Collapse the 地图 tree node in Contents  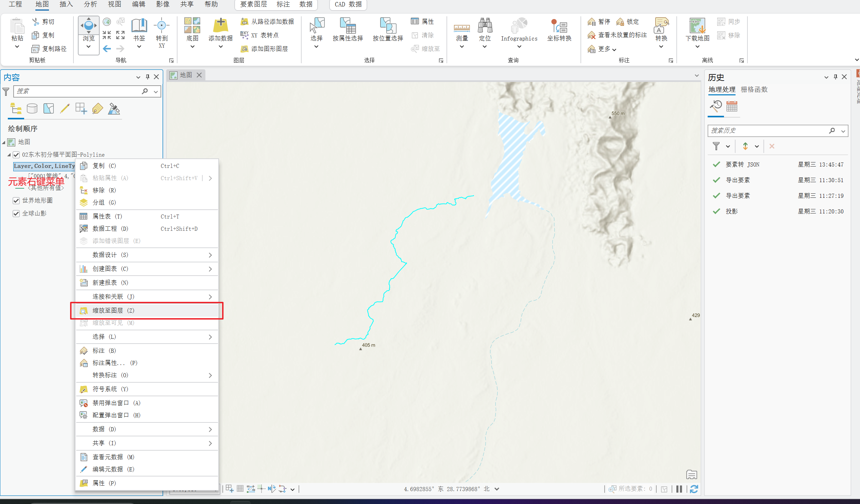(4, 142)
